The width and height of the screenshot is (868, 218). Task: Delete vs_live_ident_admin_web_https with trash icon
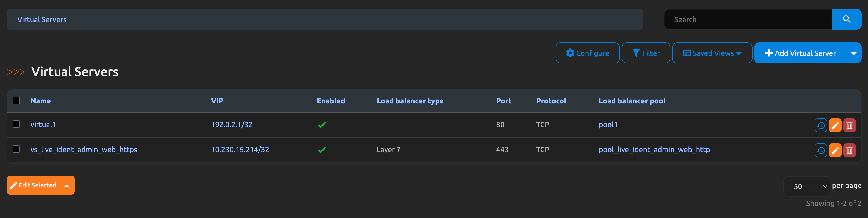[x=849, y=151]
